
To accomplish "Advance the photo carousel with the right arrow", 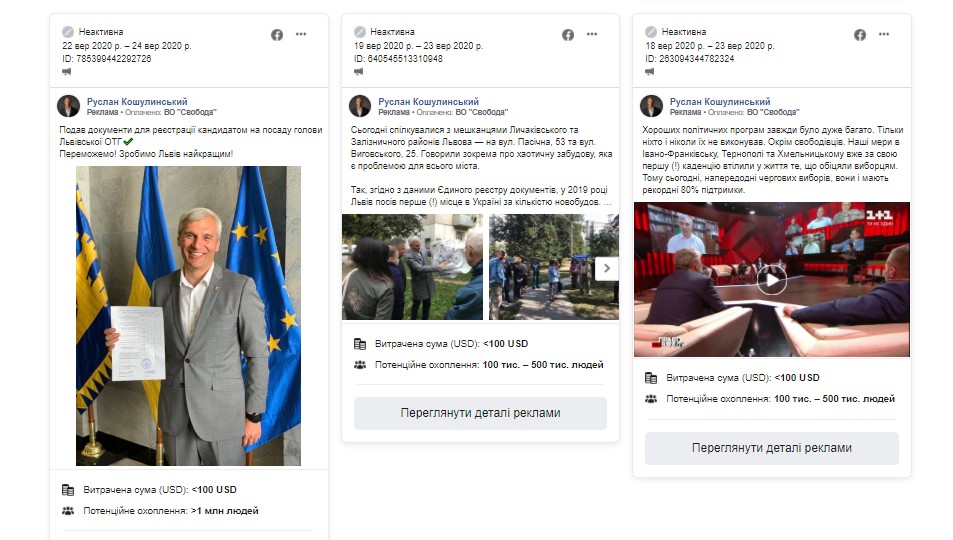I will (x=607, y=268).
